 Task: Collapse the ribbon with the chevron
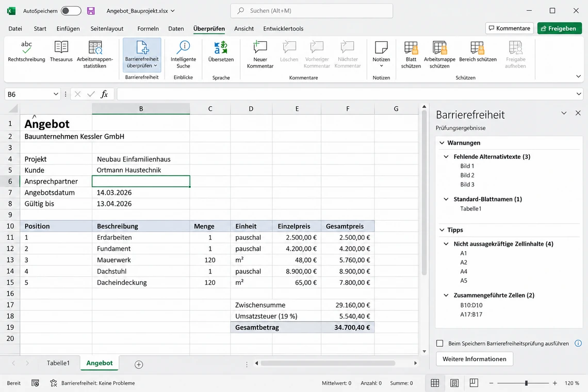click(x=578, y=76)
